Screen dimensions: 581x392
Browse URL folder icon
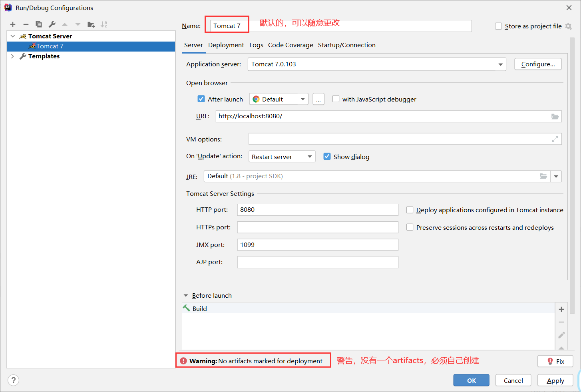(x=555, y=116)
